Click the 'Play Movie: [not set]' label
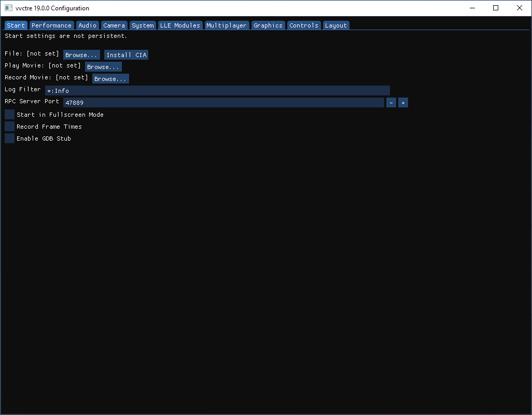532x415 pixels. tap(43, 65)
